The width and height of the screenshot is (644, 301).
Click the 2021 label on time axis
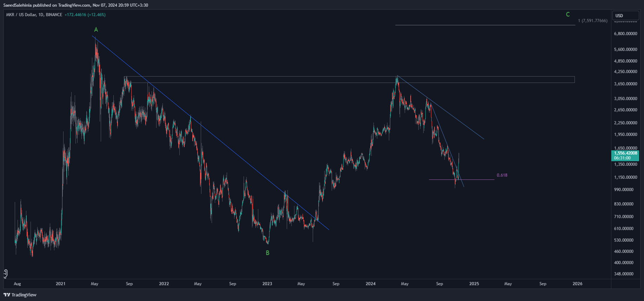[61, 284]
